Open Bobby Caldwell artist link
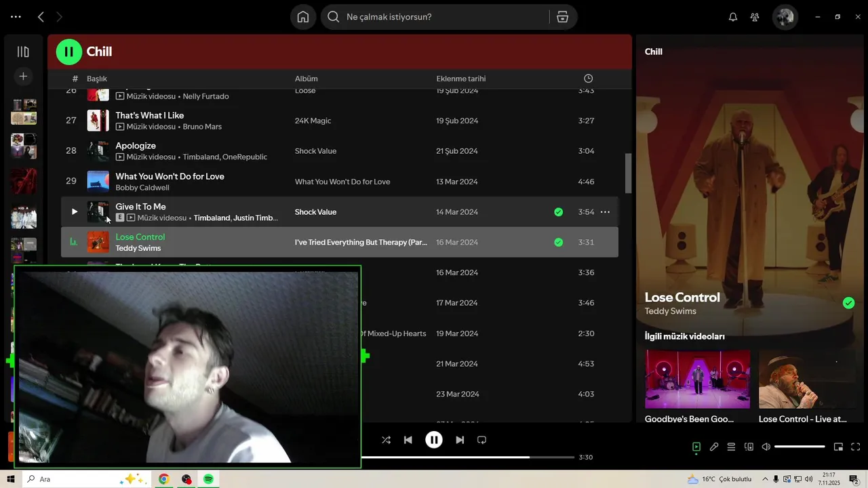This screenshot has width=868, height=488. click(x=142, y=188)
